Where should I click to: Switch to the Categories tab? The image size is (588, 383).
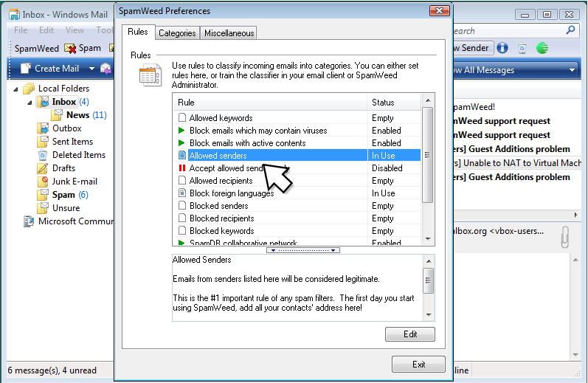[x=177, y=33]
